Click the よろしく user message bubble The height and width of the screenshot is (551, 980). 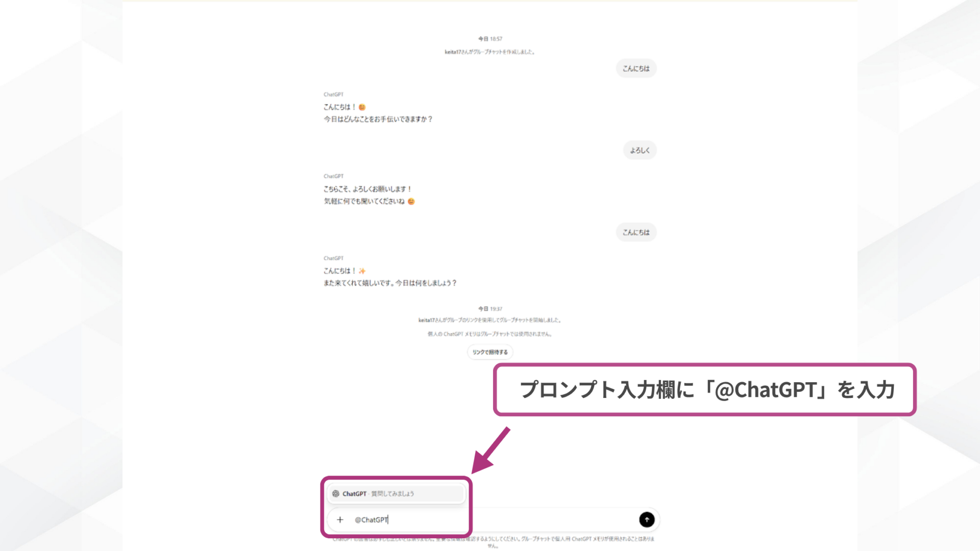click(x=640, y=150)
